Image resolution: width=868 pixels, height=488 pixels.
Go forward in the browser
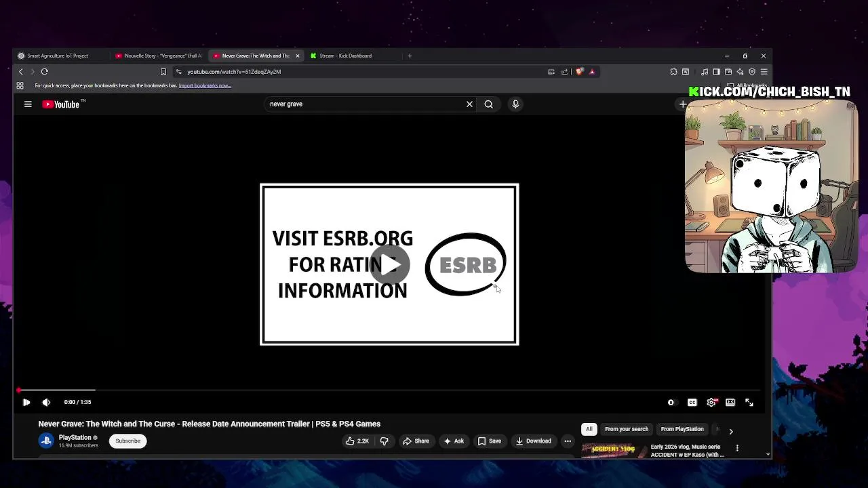(x=32, y=72)
